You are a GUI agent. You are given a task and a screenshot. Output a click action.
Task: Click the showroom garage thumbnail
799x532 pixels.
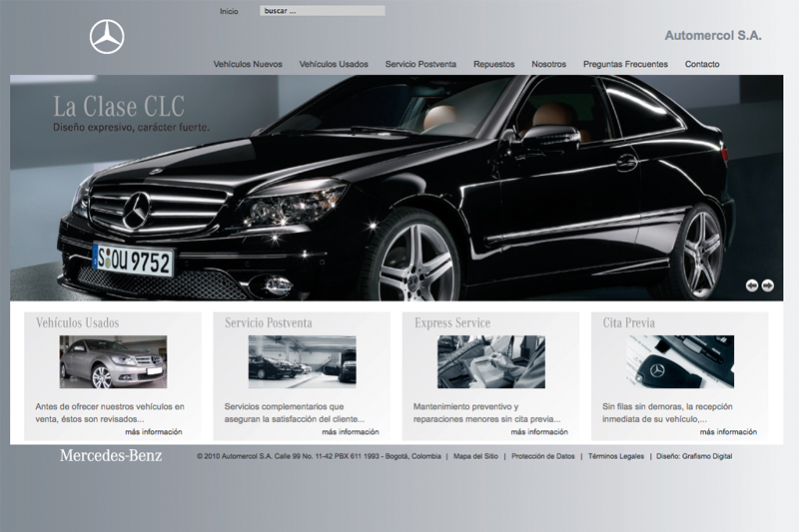pos(303,361)
